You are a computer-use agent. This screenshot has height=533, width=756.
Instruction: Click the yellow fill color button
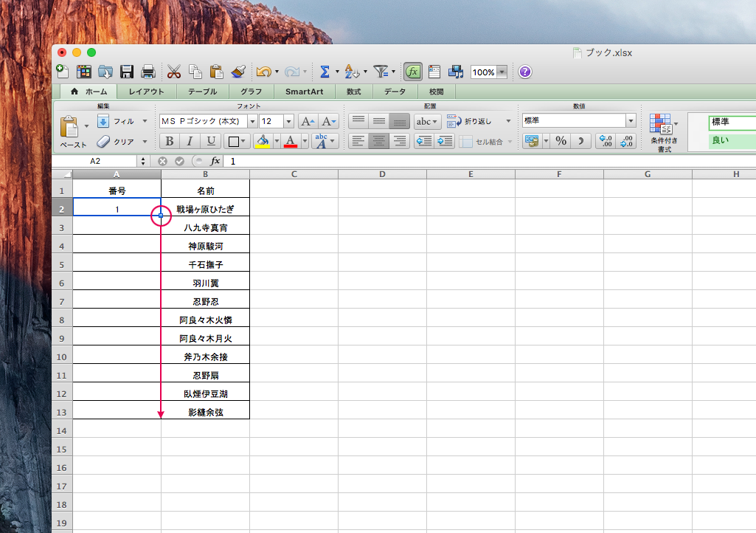tap(263, 142)
